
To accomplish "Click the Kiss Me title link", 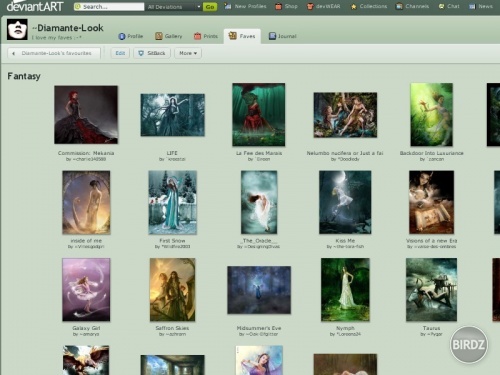I will [345, 240].
